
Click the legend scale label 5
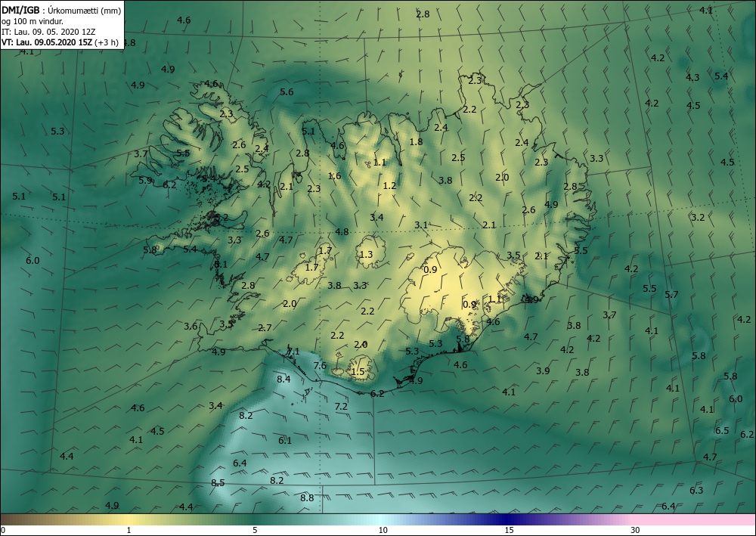point(255,530)
